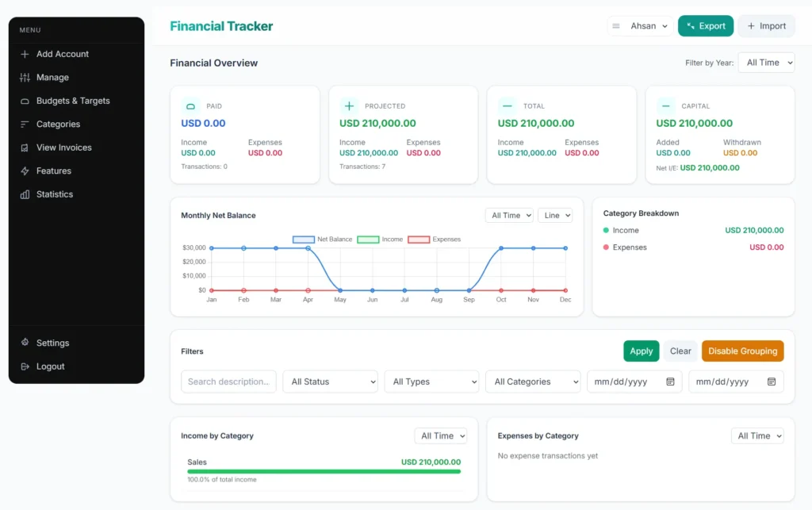Click the search description input field
Image resolution: width=812 pixels, height=510 pixels.
tap(228, 382)
